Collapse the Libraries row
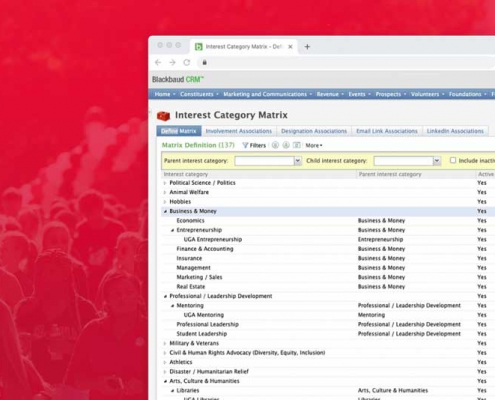This screenshot has width=495, height=400. [x=172, y=391]
